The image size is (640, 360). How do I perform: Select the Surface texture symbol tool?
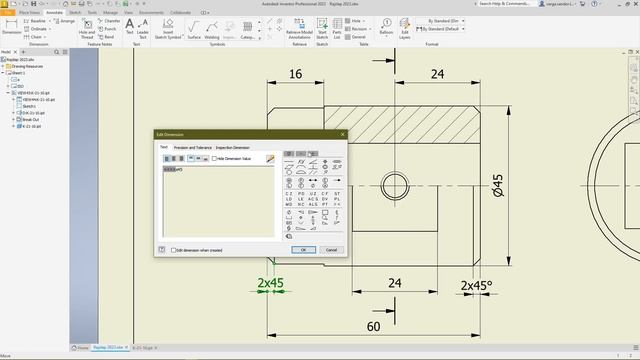point(194,29)
